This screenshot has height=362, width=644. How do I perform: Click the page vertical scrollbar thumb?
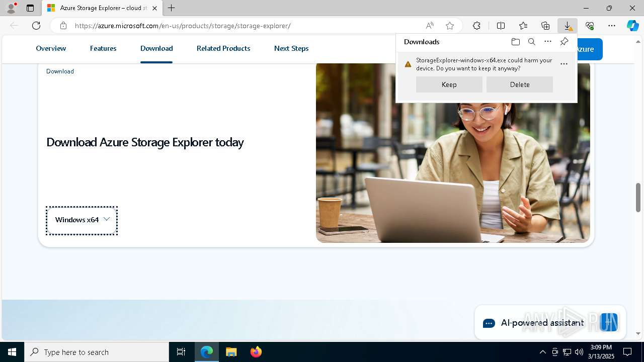[638, 197]
